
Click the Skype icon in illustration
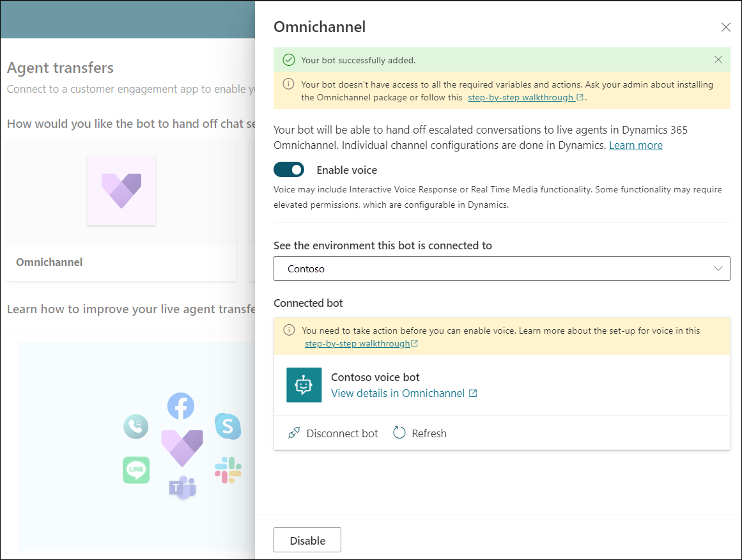pyautogui.click(x=228, y=426)
